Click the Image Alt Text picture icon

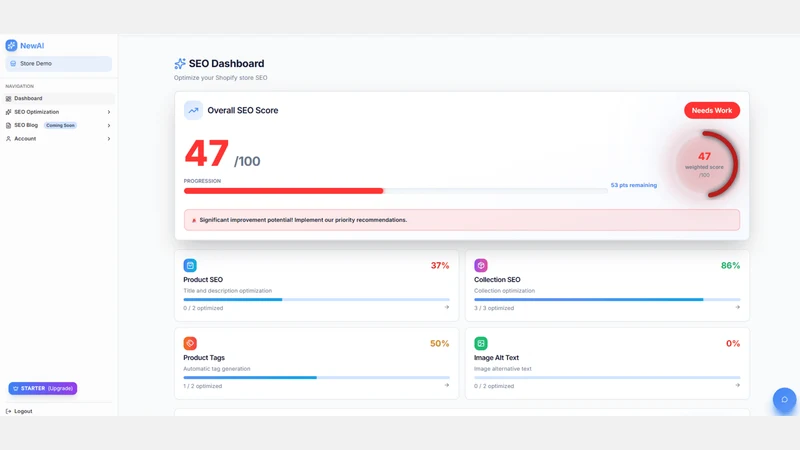(481, 343)
